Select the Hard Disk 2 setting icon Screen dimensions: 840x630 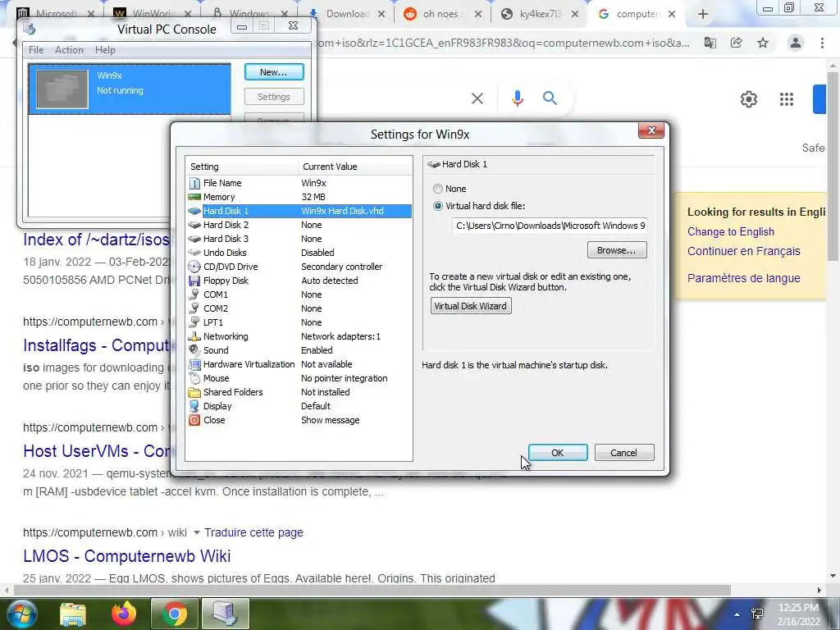click(194, 225)
